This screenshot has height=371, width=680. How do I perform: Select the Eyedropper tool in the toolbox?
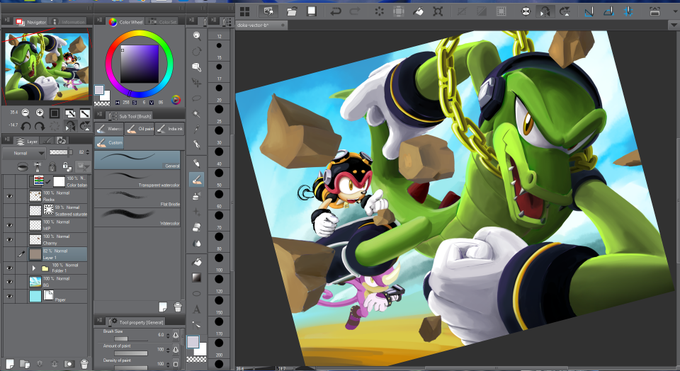[197, 129]
